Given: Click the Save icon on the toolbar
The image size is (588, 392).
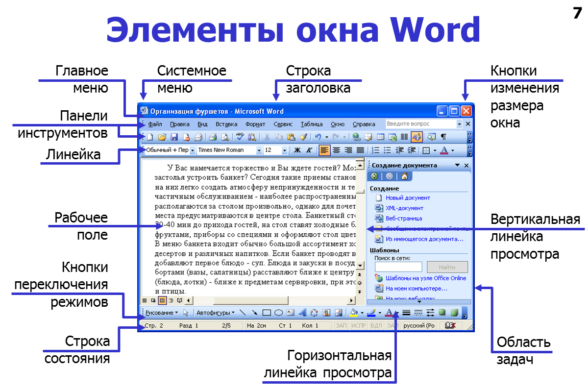Looking at the screenshot, I should [x=173, y=137].
